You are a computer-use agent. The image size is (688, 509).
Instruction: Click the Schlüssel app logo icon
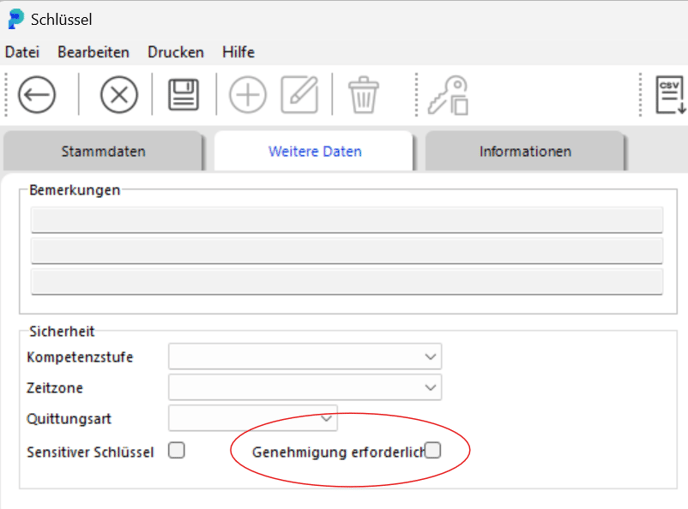(16, 19)
